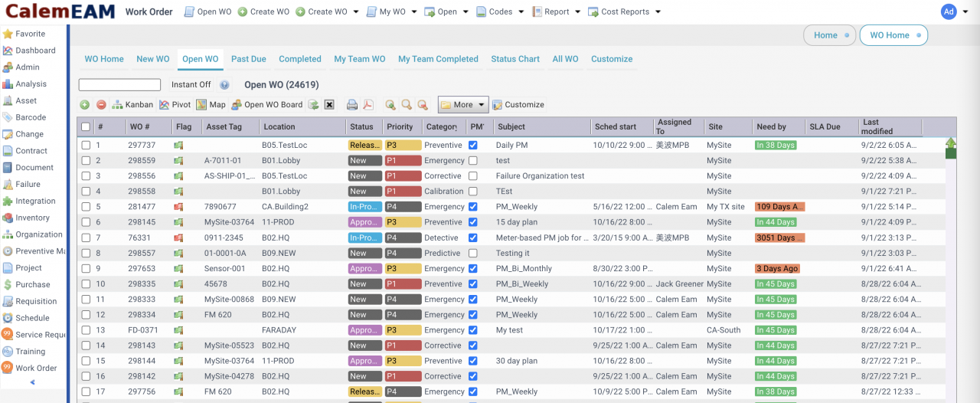Open Training module in sidebar
The image size is (980, 403).
click(x=24, y=352)
